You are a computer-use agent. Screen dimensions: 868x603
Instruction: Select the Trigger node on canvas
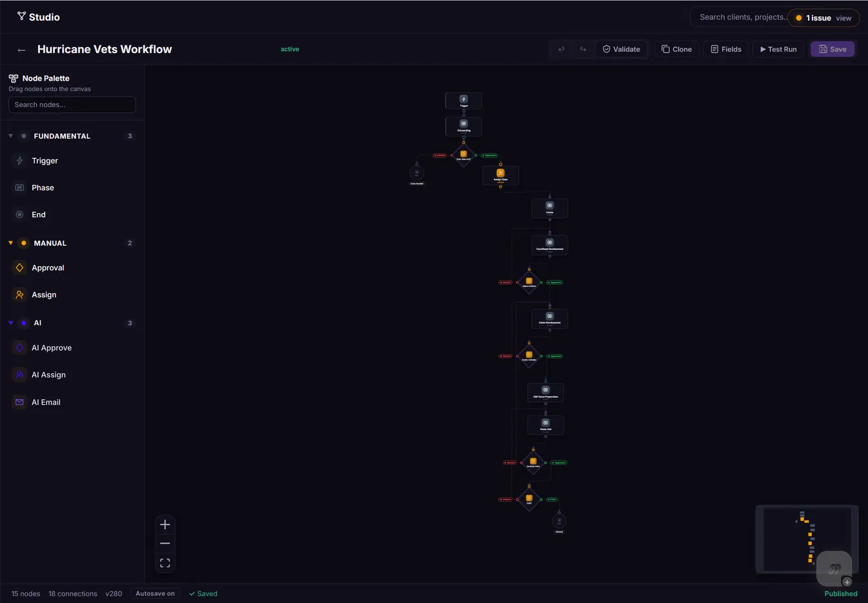pos(463,101)
